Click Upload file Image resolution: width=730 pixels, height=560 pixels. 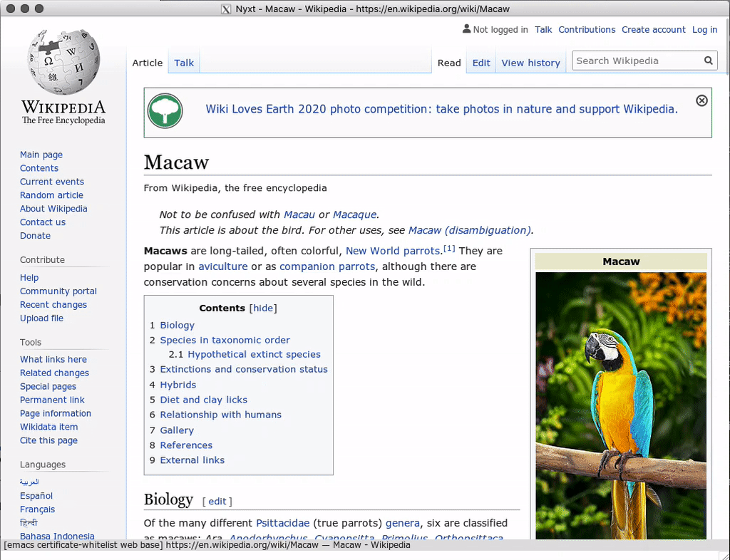coord(41,318)
